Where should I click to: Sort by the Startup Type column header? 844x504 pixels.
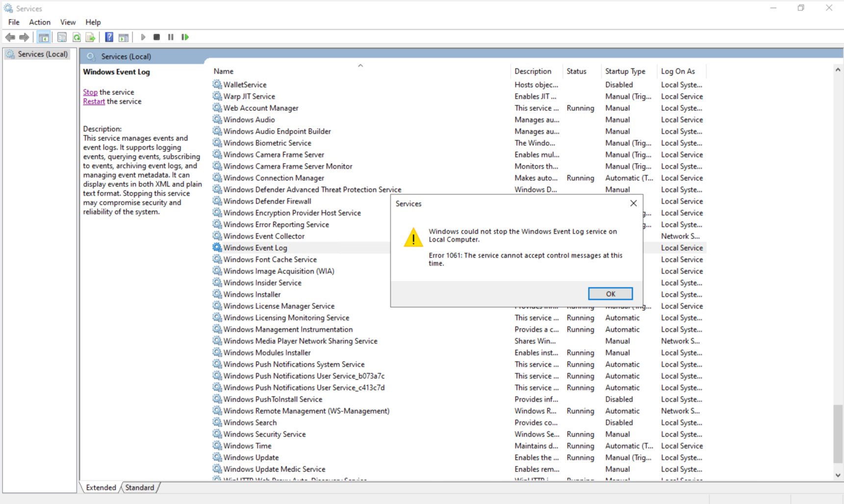click(x=629, y=71)
